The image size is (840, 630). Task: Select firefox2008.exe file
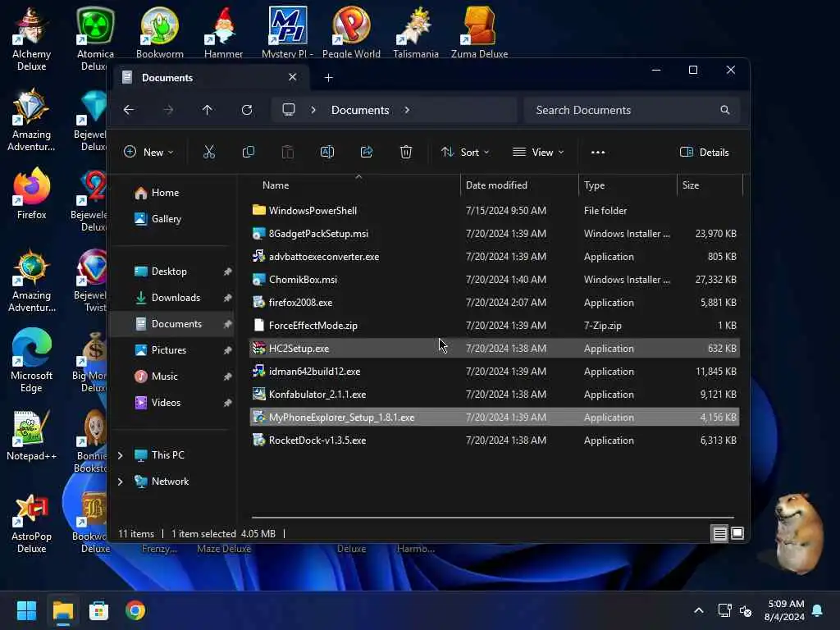tap(495, 303)
